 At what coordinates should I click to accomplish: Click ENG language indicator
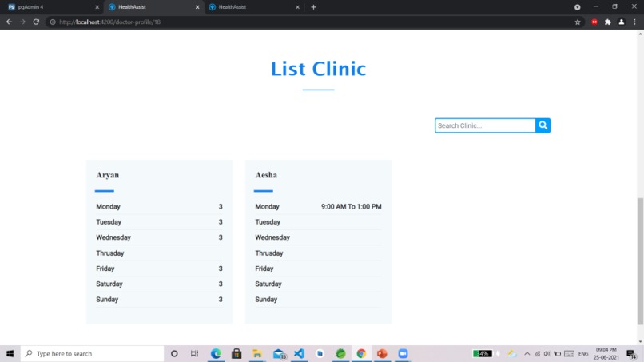(583, 353)
